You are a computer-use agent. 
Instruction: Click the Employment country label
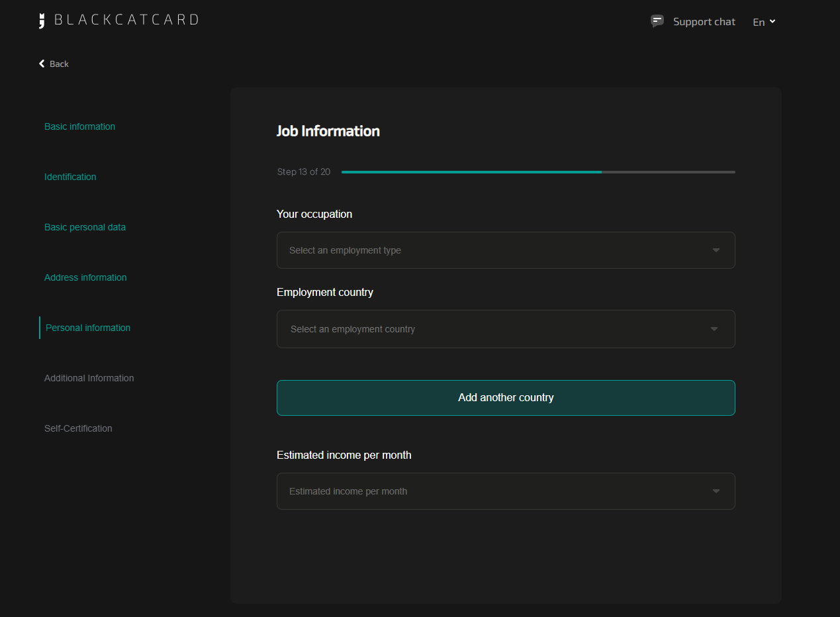point(325,293)
